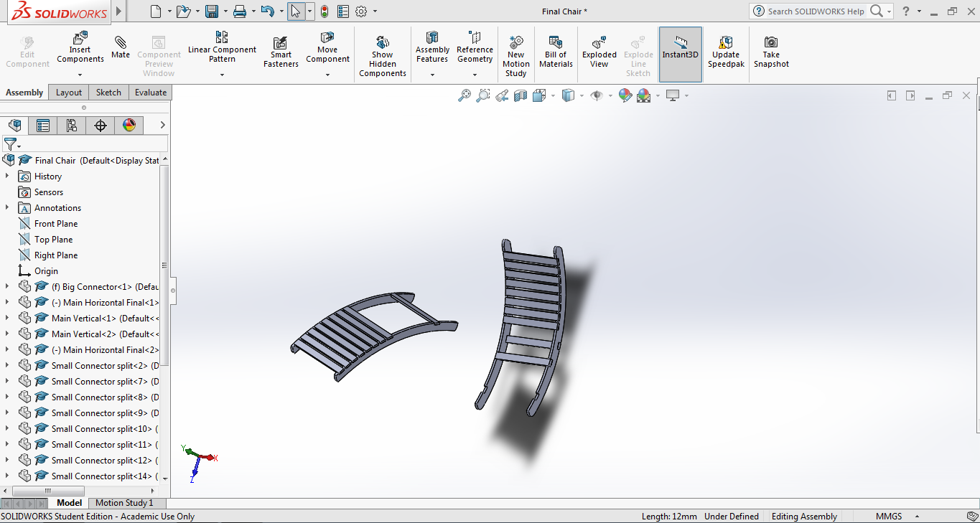Screen dimensions: 980x523
Task: Select the Zoom to Area tool
Action: click(483, 95)
